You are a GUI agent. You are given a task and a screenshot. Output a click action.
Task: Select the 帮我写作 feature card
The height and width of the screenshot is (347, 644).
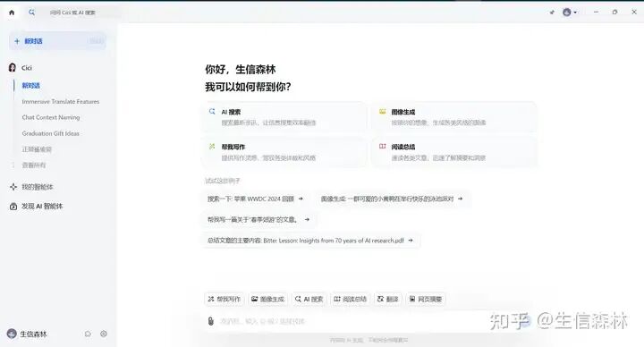point(284,152)
